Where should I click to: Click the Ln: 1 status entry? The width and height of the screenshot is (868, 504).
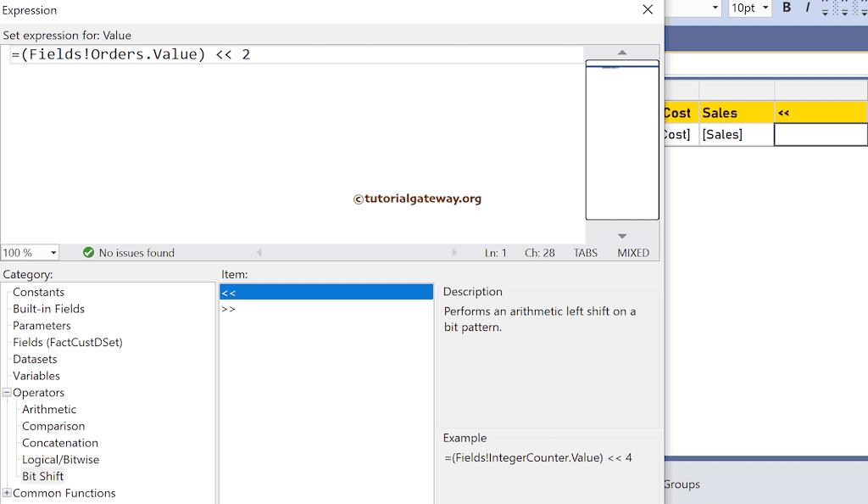[495, 253]
